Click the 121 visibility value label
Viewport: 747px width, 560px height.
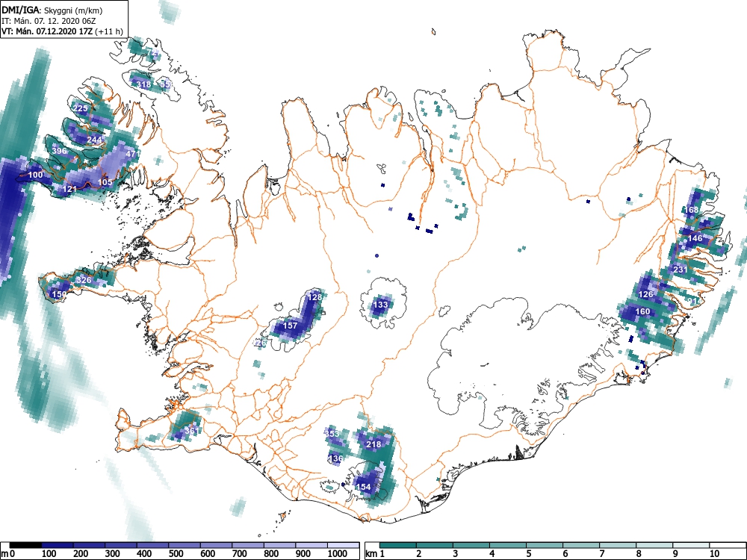(69, 189)
